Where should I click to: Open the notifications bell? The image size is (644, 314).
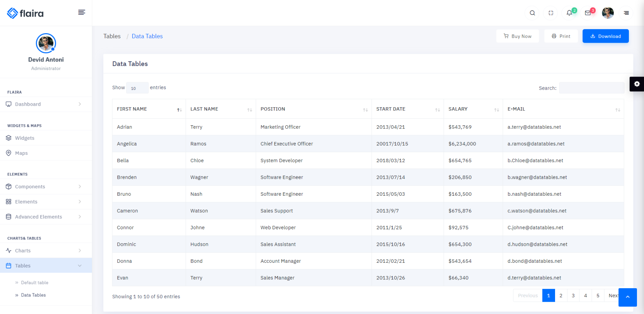pyautogui.click(x=569, y=13)
